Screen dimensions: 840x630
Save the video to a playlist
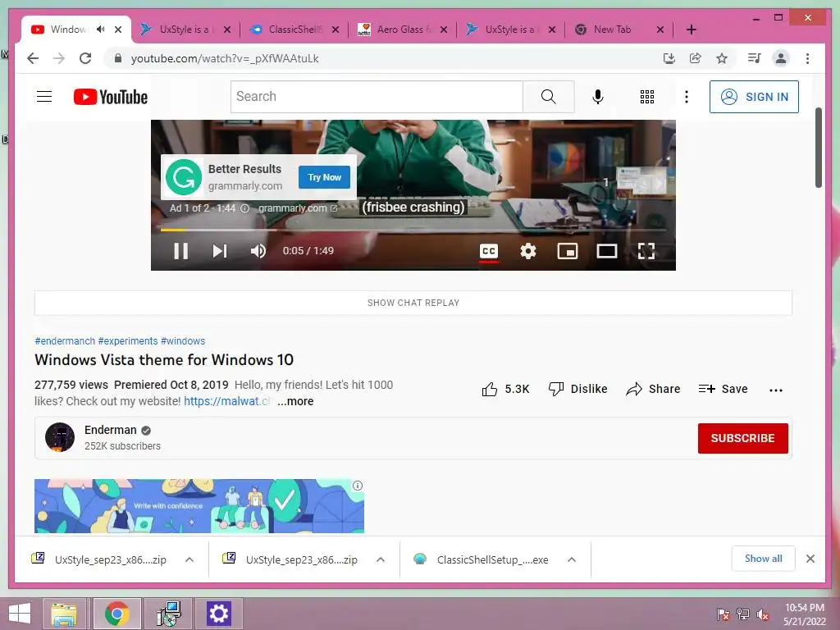tap(723, 389)
